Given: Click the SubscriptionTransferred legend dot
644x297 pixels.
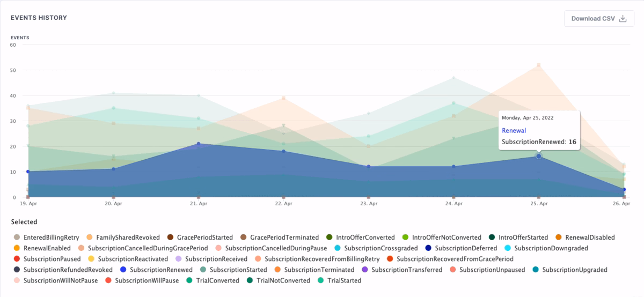Looking at the screenshot, I should point(364,270).
